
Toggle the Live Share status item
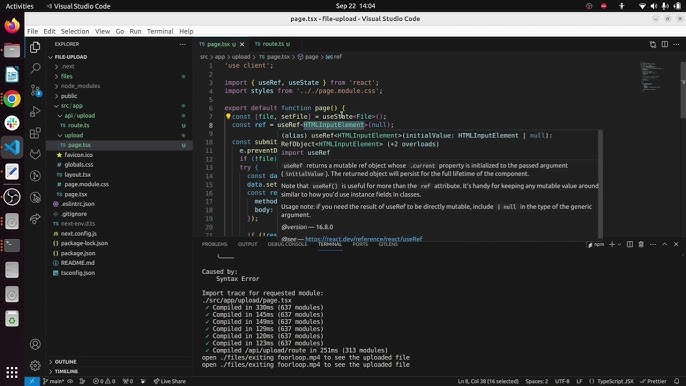pos(169,381)
